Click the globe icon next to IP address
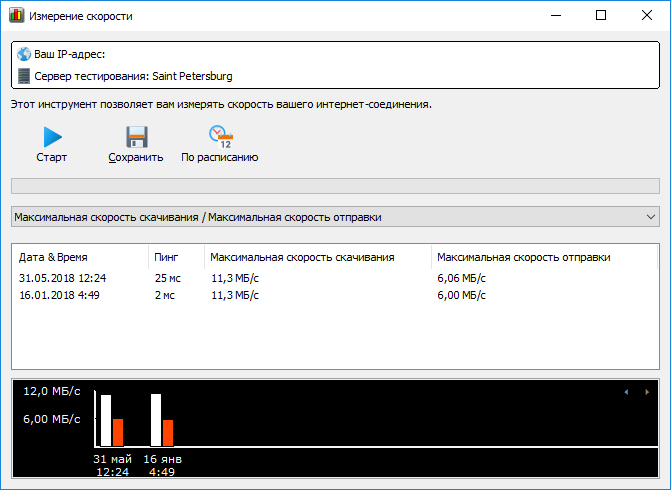 [x=24, y=54]
